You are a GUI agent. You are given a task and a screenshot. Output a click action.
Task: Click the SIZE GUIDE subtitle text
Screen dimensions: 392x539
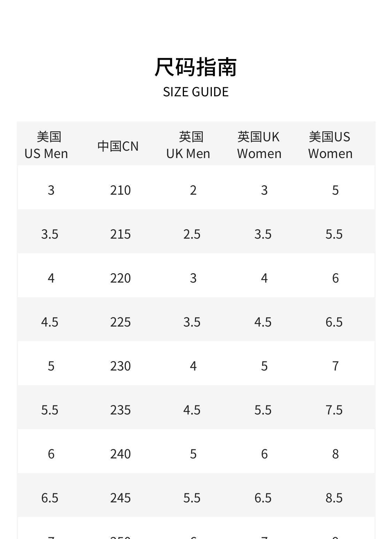point(196,92)
